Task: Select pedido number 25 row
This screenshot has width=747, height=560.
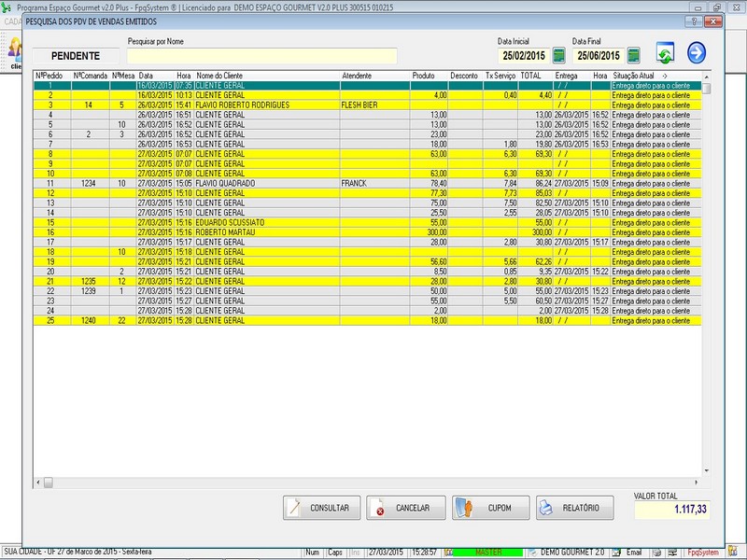Action: click(367, 320)
